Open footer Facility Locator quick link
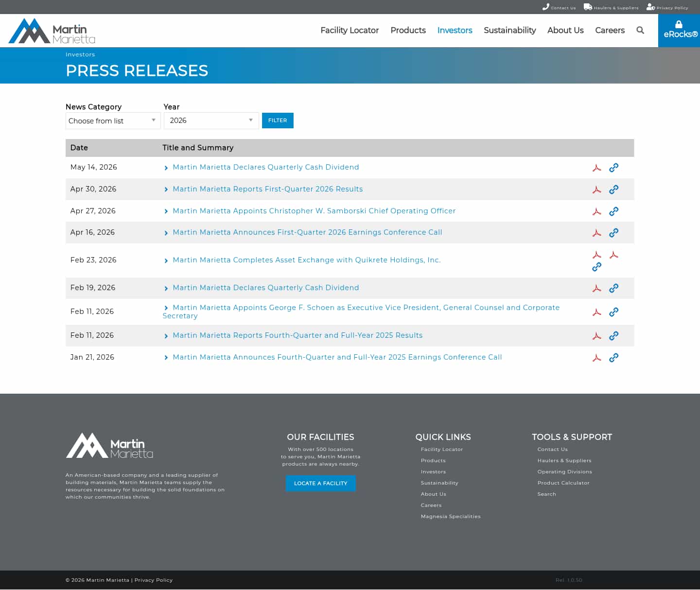 tap(442, 449)
